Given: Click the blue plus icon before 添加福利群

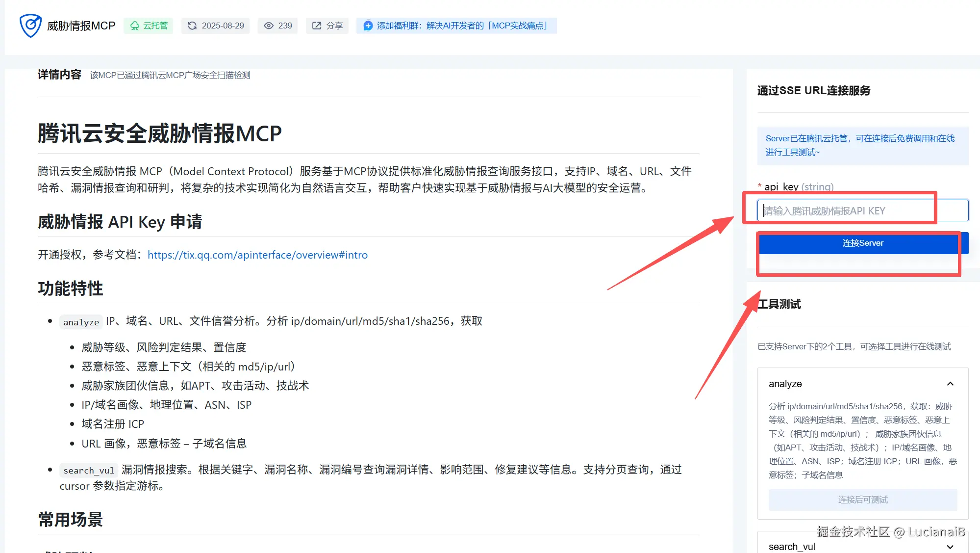Looking at the screenshot, I should tap(368, 26).
